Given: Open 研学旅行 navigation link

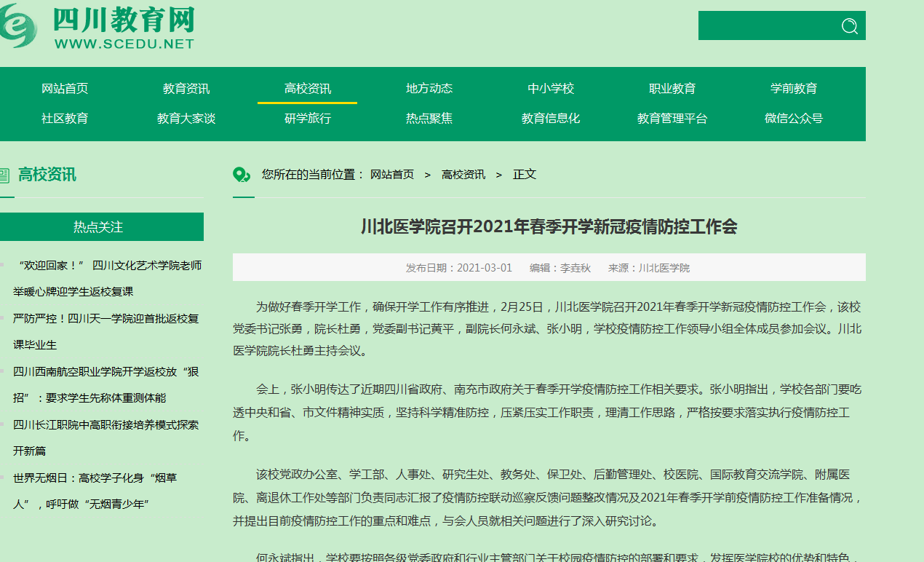Looking at the screenshot, I should coord(308,119).
